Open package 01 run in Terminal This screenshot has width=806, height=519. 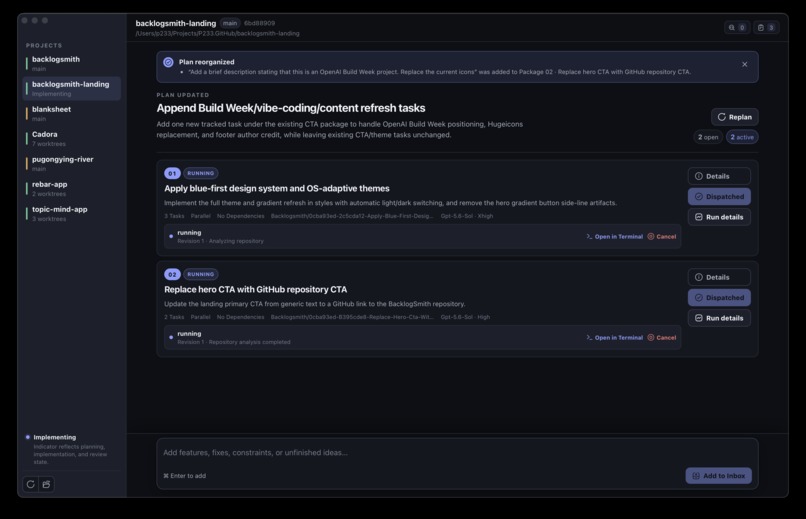coord(614,237)
